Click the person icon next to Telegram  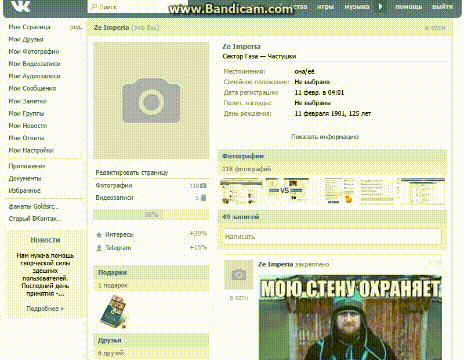tap(99, 248)
